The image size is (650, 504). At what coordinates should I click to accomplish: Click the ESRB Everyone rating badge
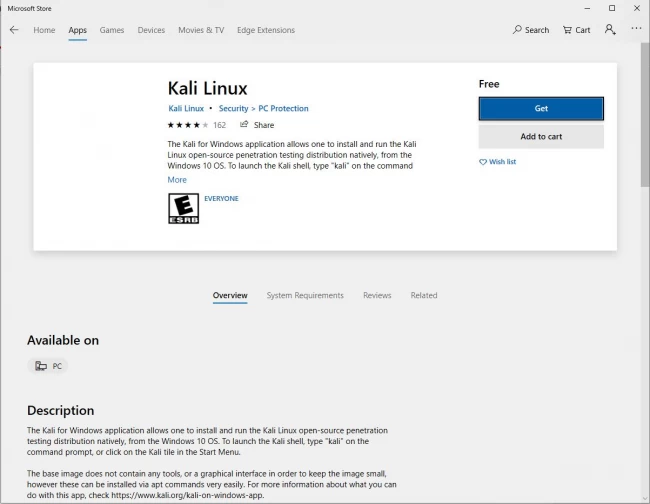(x=183, y=208)
